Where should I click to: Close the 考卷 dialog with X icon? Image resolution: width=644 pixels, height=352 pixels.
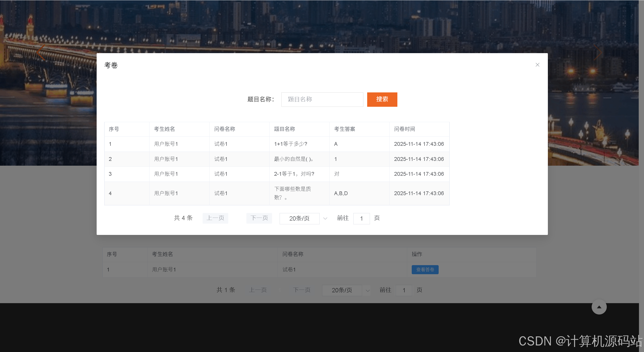pyautogui.click(x=537, y=65)
